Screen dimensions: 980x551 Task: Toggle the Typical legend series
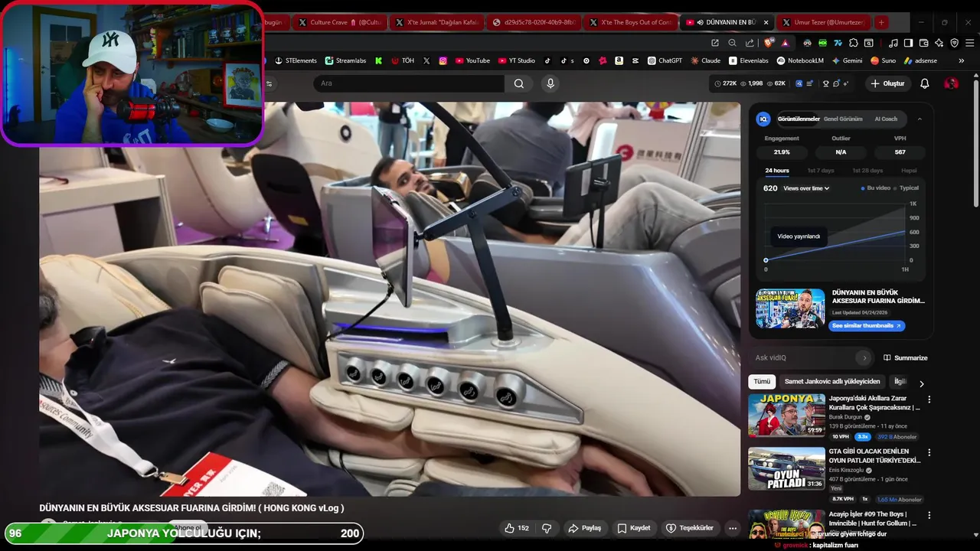point(906,188)
